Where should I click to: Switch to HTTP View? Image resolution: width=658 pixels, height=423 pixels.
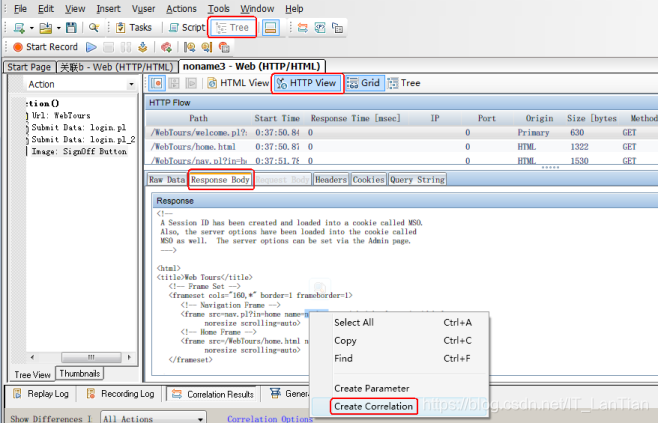tap(307, 83)
